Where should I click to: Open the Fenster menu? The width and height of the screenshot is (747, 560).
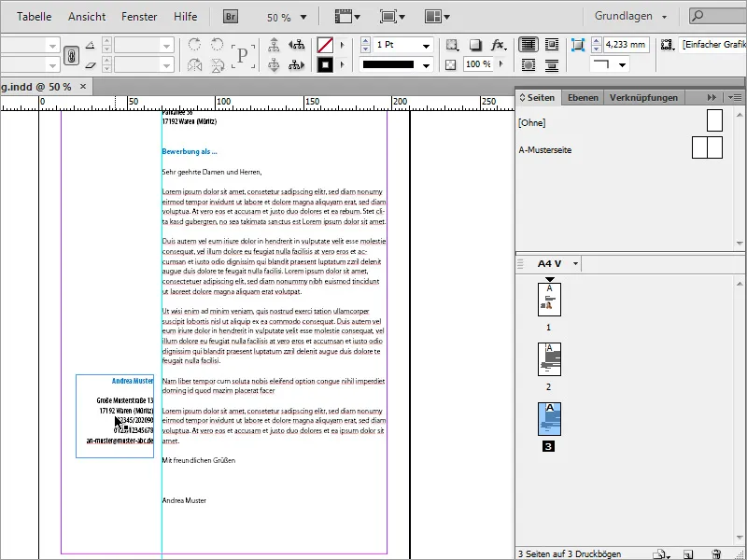tap(139, 17)
